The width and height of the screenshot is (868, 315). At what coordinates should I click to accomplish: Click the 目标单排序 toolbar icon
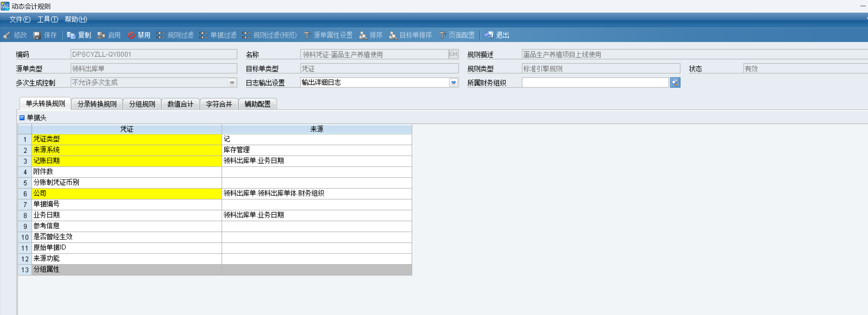393,35
